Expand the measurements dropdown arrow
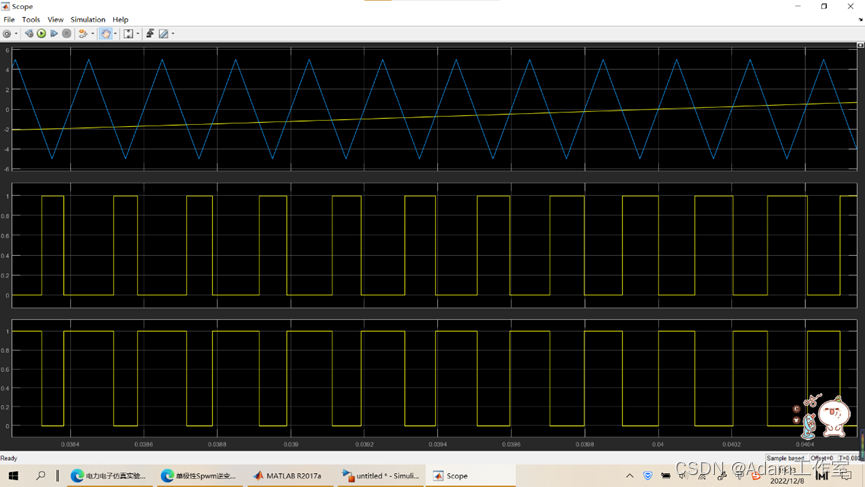865x487 pixels. (x=173, y=34)
